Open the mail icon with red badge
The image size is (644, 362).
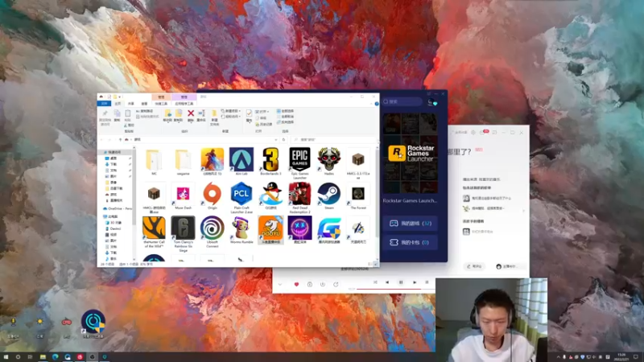(484, 132)
